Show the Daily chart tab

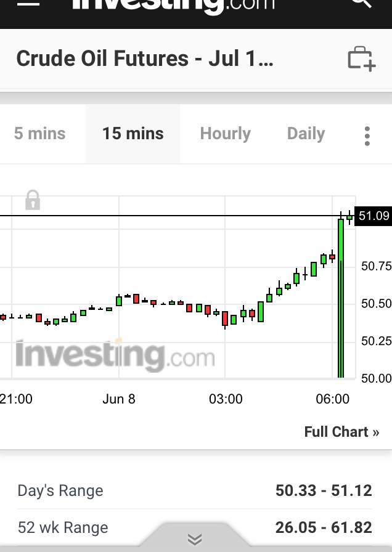click(x=306, y=134)
